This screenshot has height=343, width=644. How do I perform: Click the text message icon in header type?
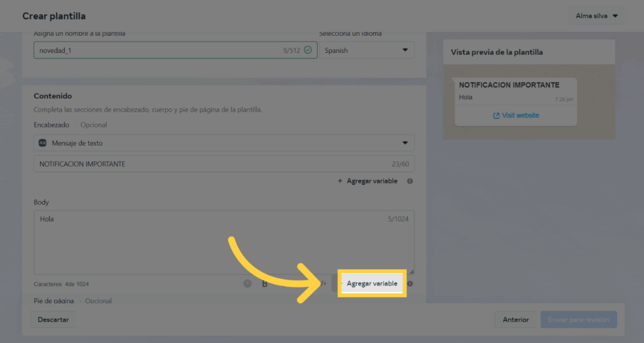pyautogui.click(x=43, y=143)
